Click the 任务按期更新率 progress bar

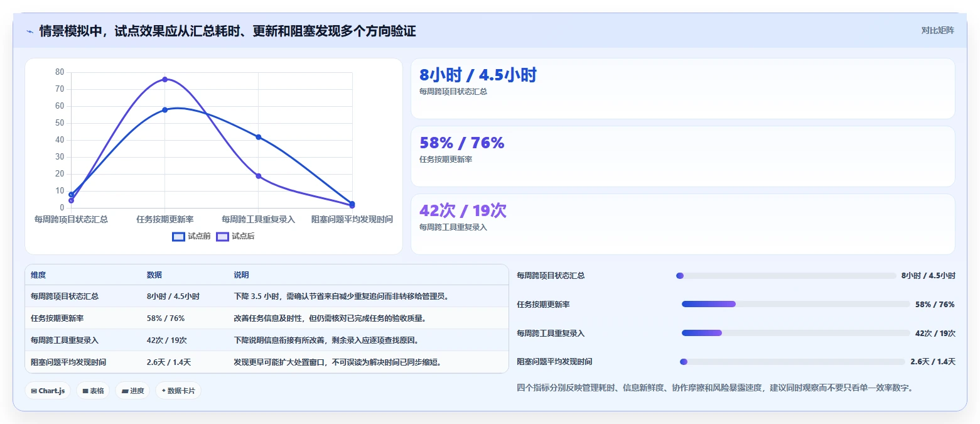click(796, 305)
